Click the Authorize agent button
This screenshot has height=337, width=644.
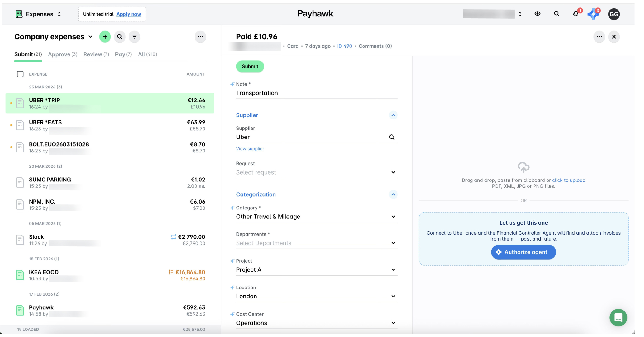pos(524,252)
